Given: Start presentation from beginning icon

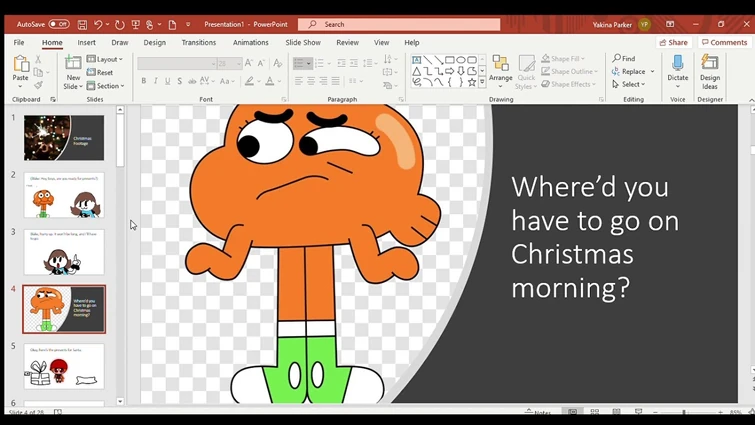Looking at the screenshot, I should click(x=136, y=24).
